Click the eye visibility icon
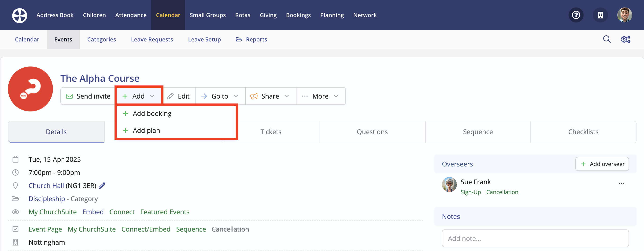 click(15, 212)
